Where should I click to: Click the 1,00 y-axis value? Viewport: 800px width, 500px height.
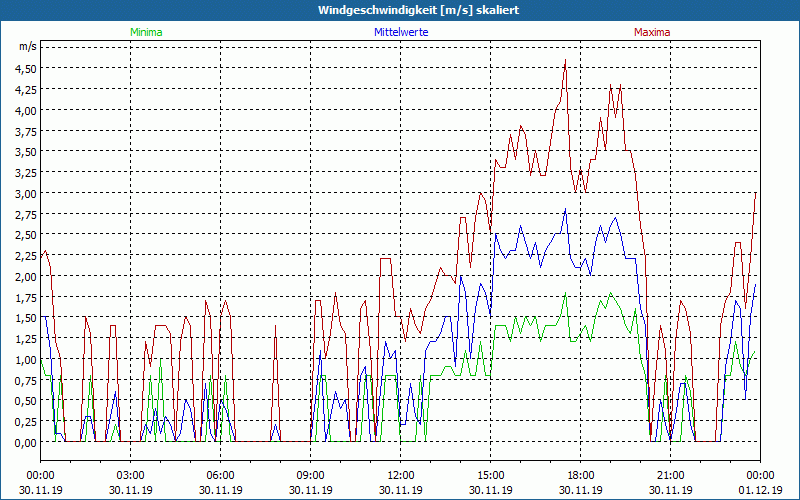[x=28, y=360]
